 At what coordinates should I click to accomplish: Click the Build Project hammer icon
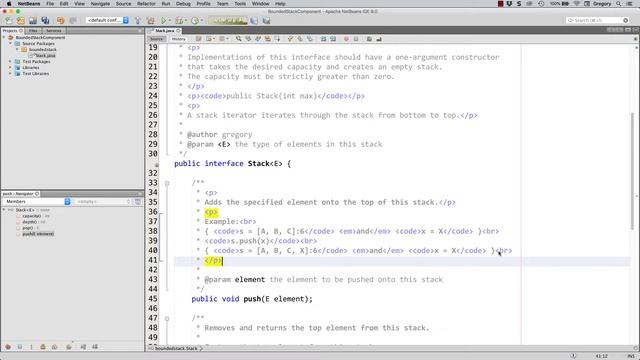point(138,20)
